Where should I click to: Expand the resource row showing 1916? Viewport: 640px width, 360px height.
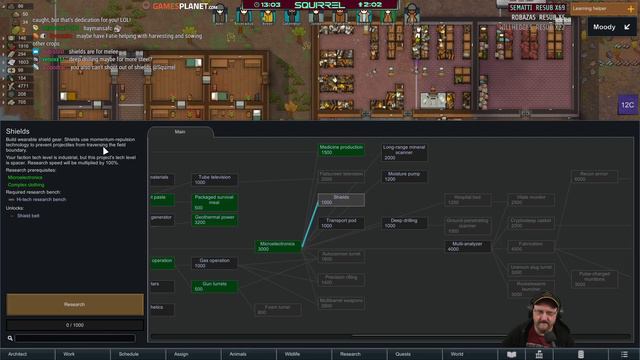coord(3,46)
